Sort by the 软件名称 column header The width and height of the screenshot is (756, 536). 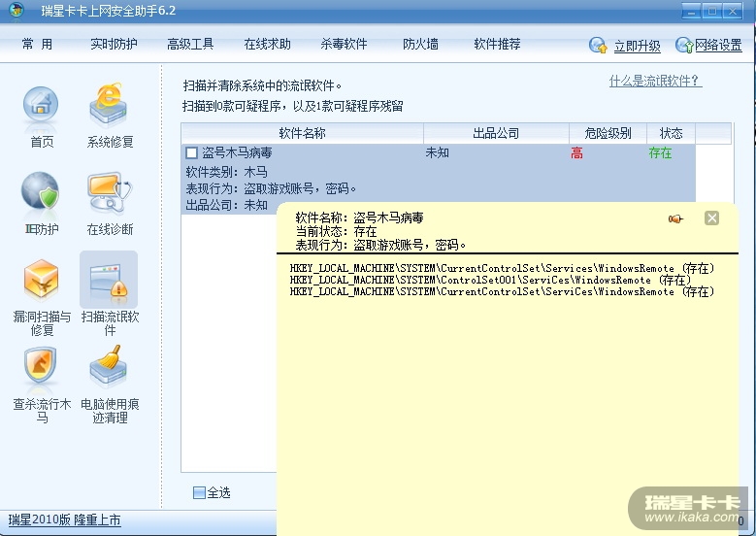tap(303, 133)
